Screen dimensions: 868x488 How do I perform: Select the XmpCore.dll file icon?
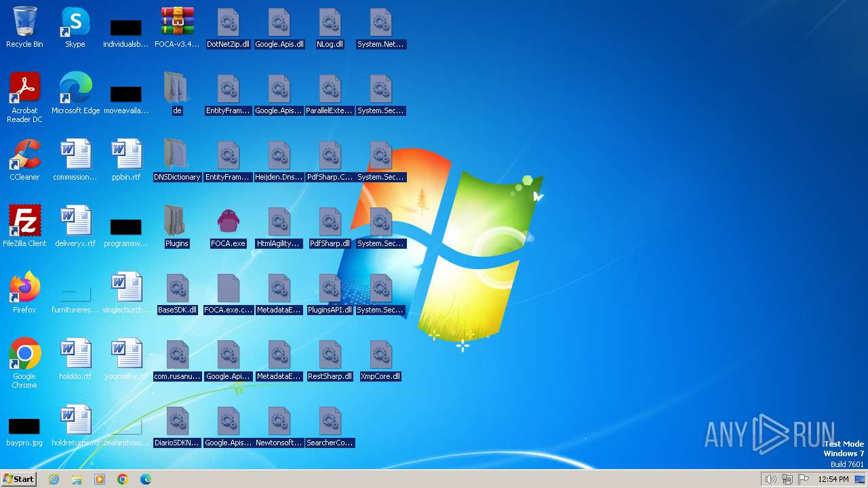coord(380,359)
